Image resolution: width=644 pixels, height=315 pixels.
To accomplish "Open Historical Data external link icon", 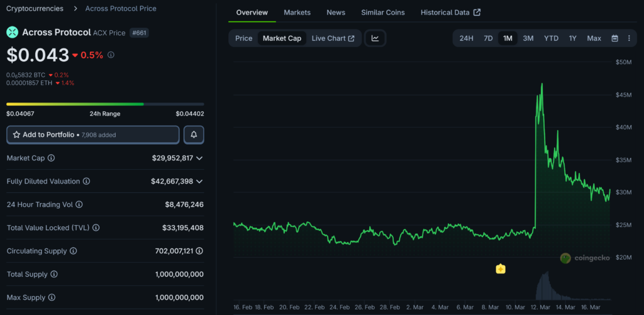I will tap(477, 13).
